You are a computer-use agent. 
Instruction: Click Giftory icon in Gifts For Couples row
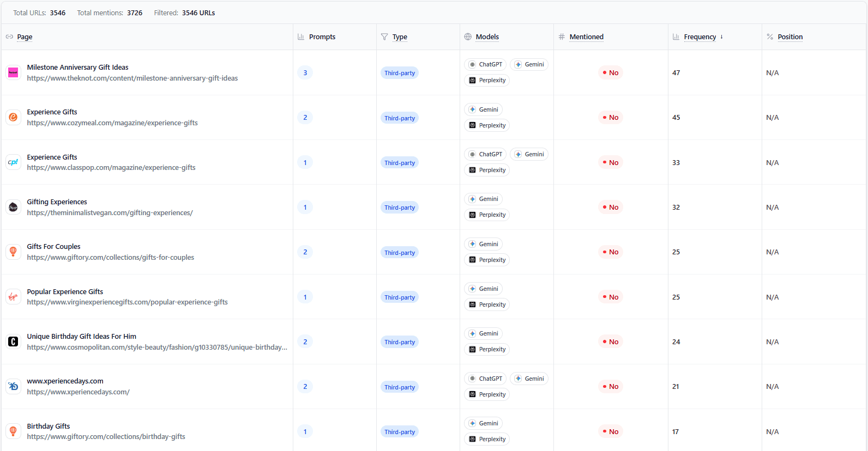coord(13,252)
